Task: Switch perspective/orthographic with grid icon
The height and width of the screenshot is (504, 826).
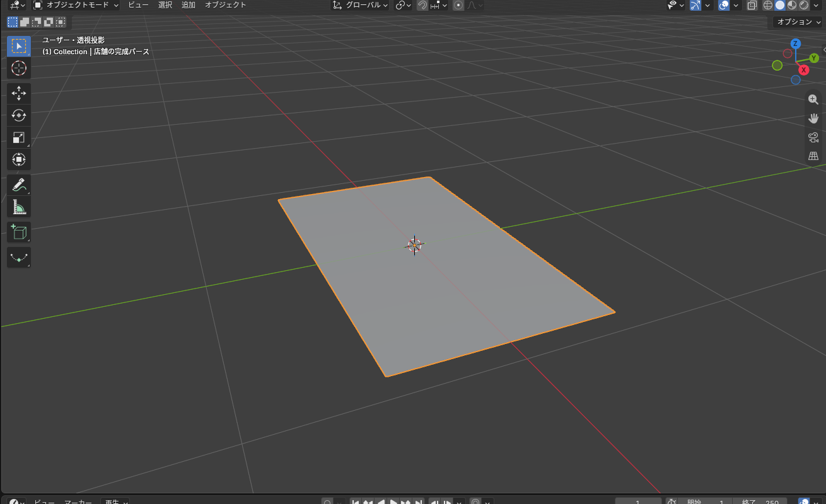Action: coord(813,156)
